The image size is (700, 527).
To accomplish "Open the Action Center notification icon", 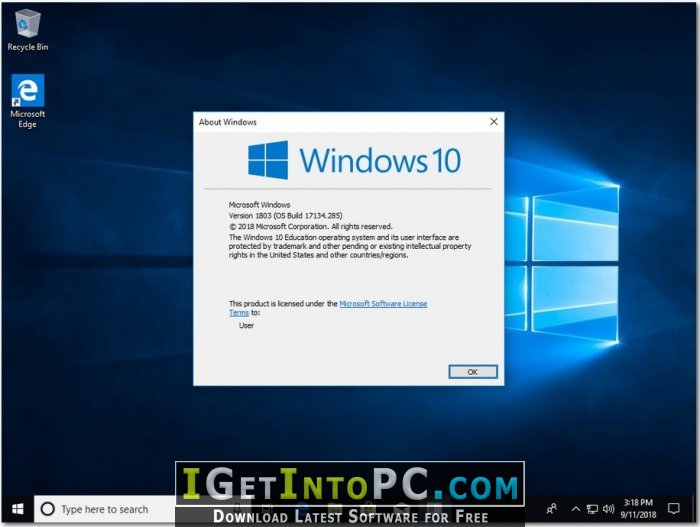I will click(674, 509).
